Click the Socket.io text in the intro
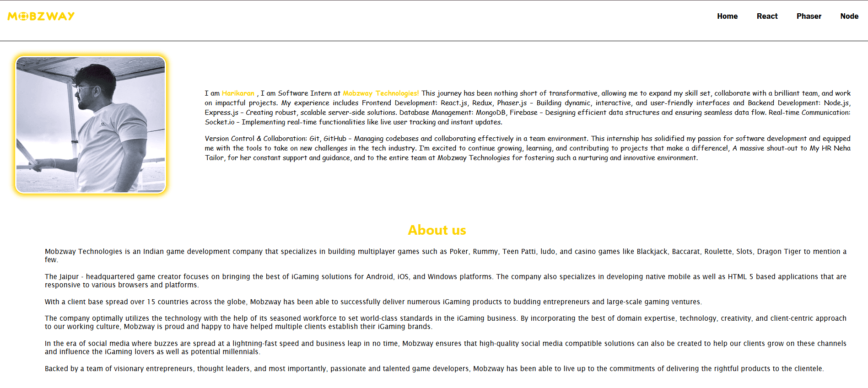The width and height of the screenshot is (868, 388). tap(220, 122)
